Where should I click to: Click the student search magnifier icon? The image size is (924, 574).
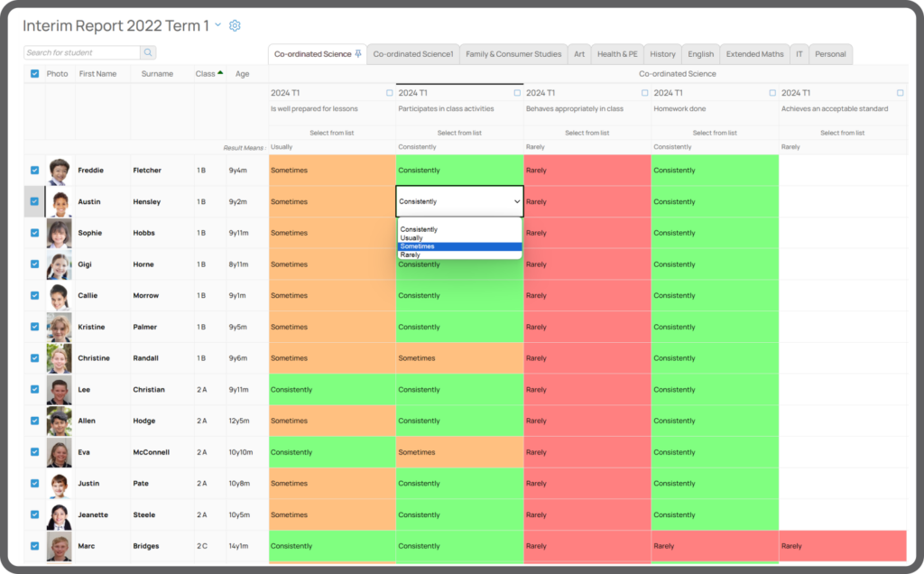(x=148, y=53)
